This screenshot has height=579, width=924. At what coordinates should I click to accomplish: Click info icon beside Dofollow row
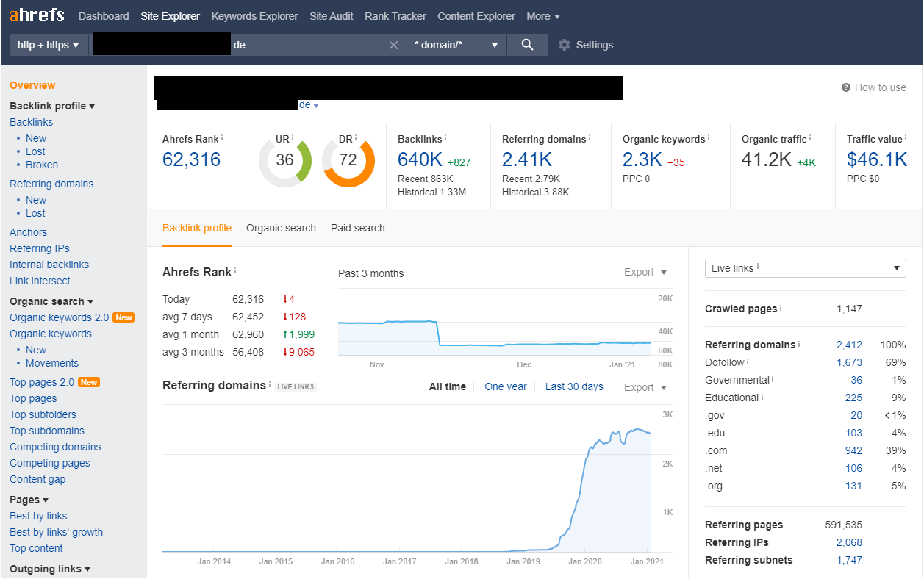click(x=748, y=362)
